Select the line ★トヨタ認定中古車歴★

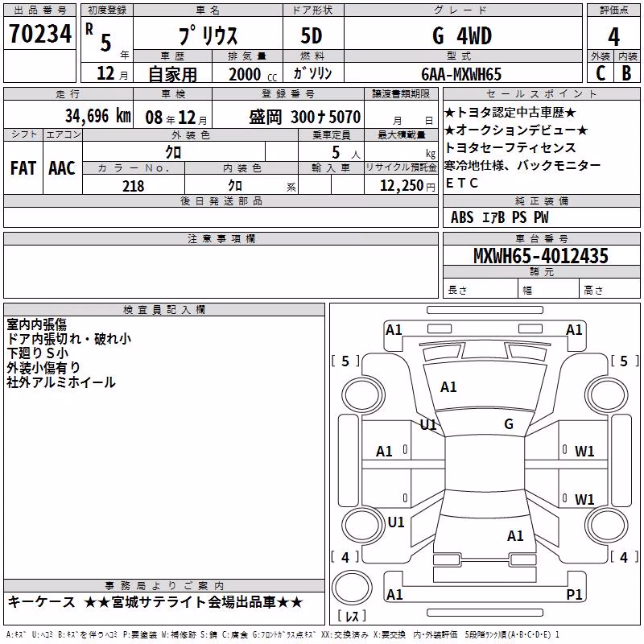pos(510,113)
